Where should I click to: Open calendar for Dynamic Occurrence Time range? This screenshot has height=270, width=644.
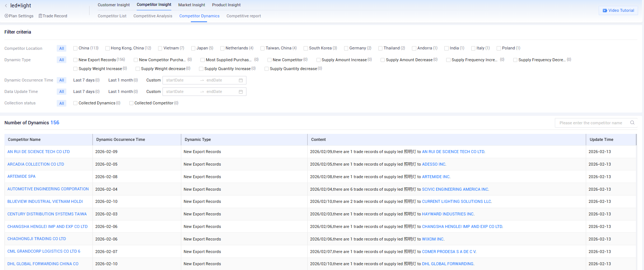coord(241,80)
